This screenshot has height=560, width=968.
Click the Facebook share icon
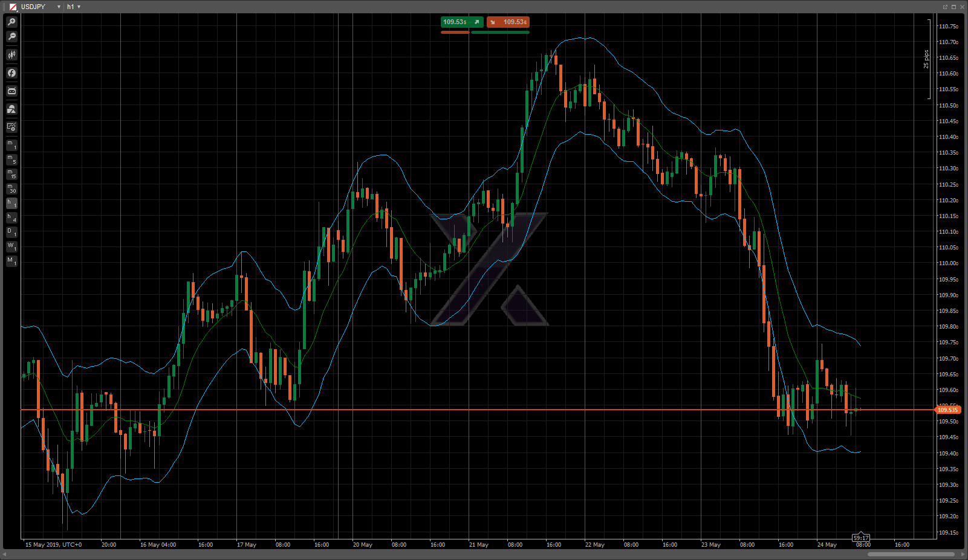click(x=11, y=73)
